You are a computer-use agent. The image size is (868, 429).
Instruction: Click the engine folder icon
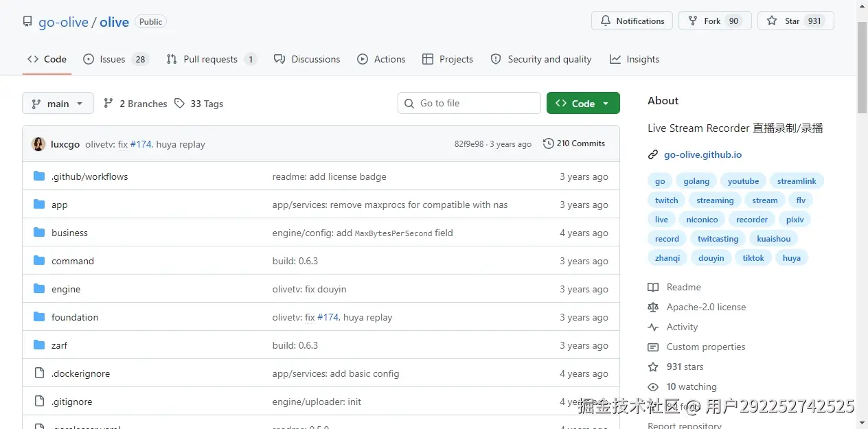(39, 289)
